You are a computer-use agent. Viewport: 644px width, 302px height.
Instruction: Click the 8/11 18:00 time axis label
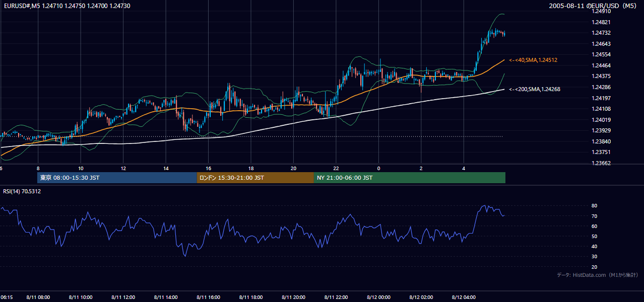[251, 297]
